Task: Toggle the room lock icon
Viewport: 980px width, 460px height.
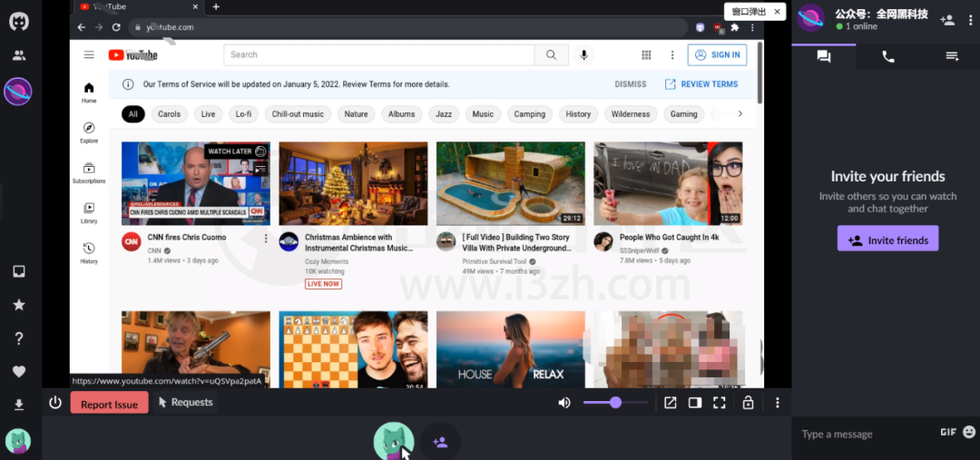Action: [748, 403]
